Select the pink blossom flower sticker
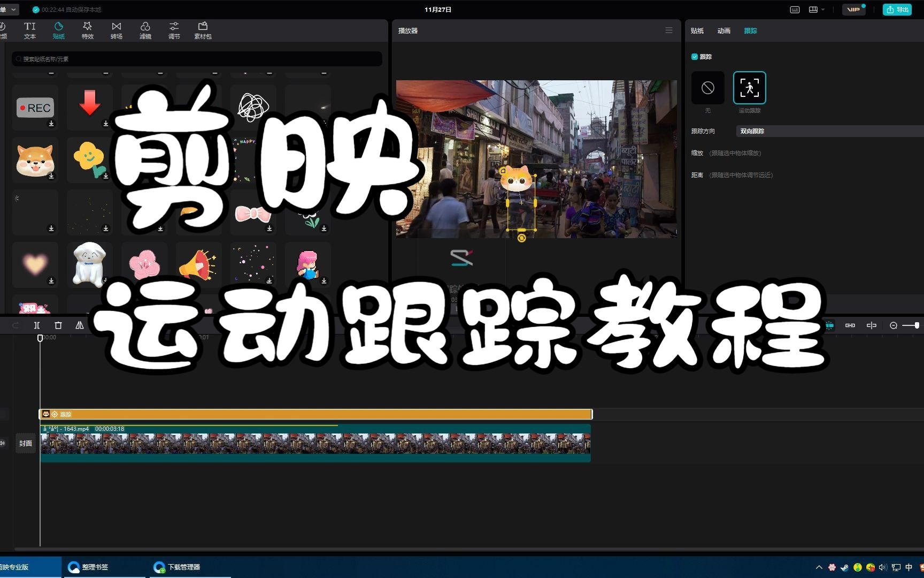The width and height of the screenshot is (924, 578). point(144,264)
